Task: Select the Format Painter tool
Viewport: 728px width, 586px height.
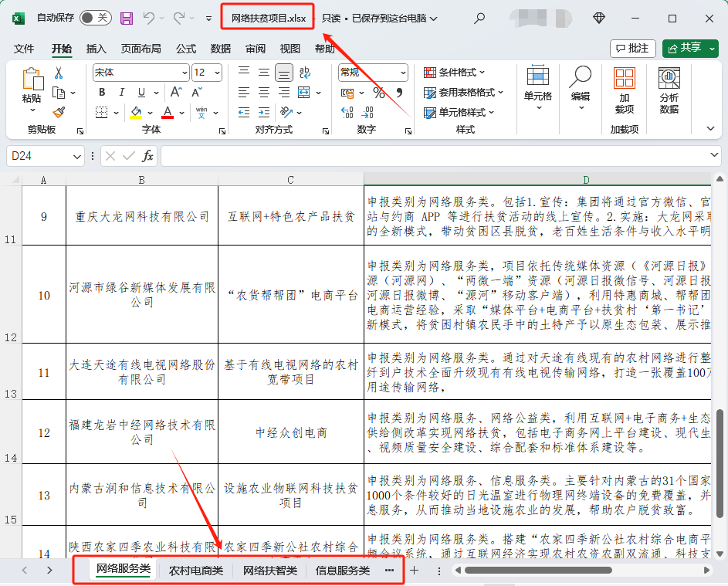Action: 59,112
